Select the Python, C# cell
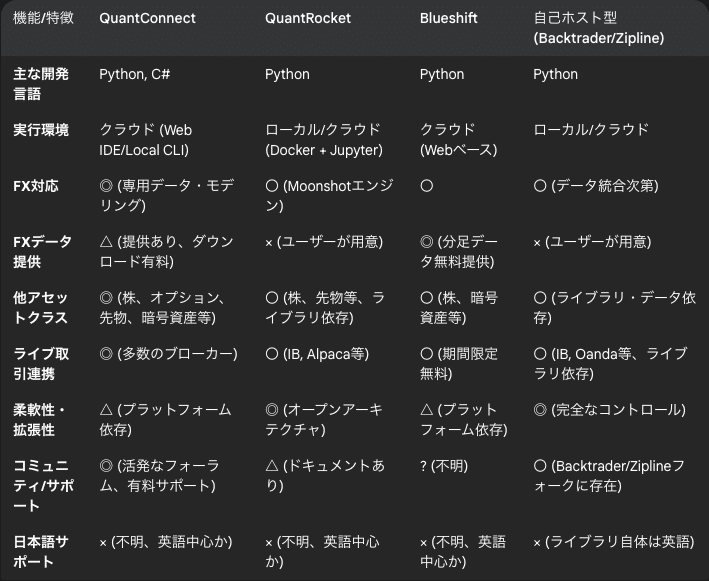 [135, 74]
